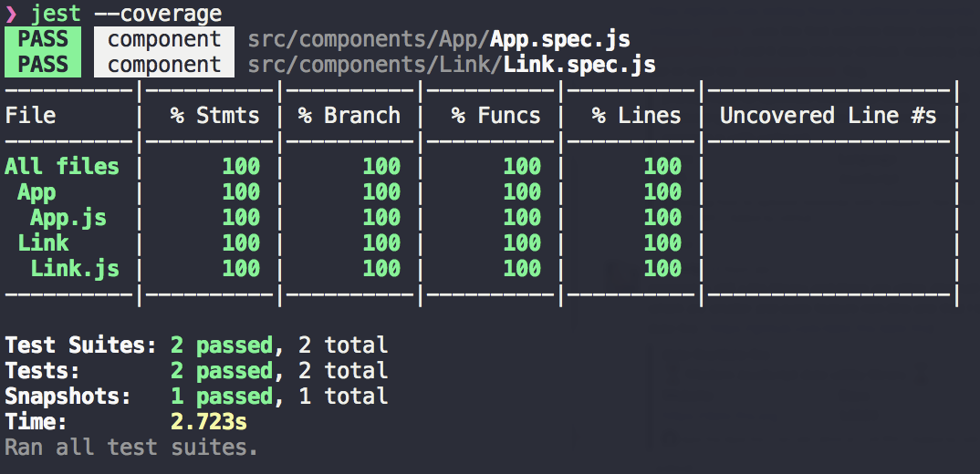Click the % Branch column header
Image resolution: width=980 pixels, height=474 pixels.
click(349, 116)
